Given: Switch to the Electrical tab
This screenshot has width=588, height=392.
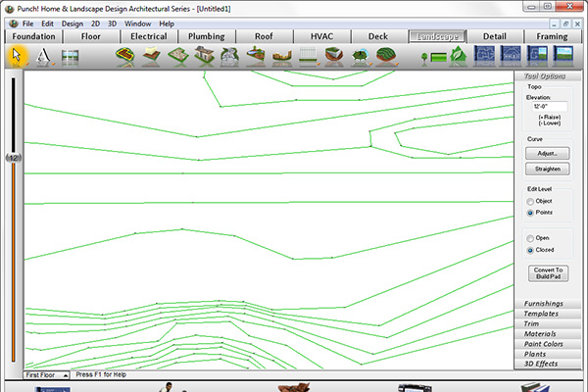Looking at the screenshot, I should tap(149, 36).
